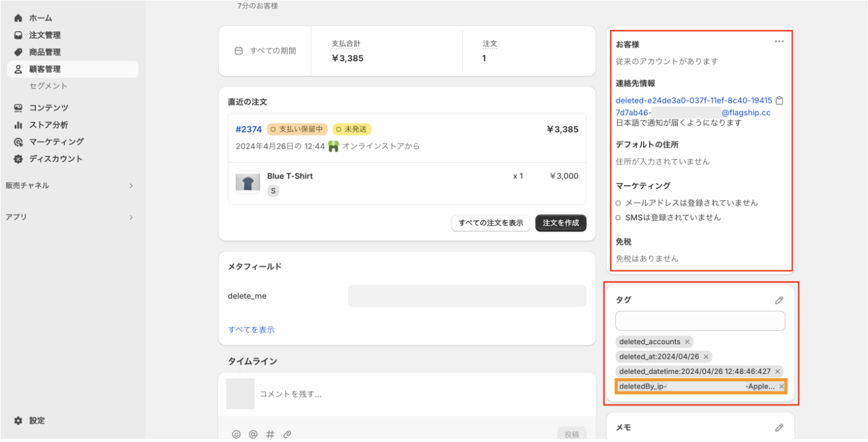Click the customers person icon
Screen dimensions: 868x442
pyautogui.click(x=18, y=69)
